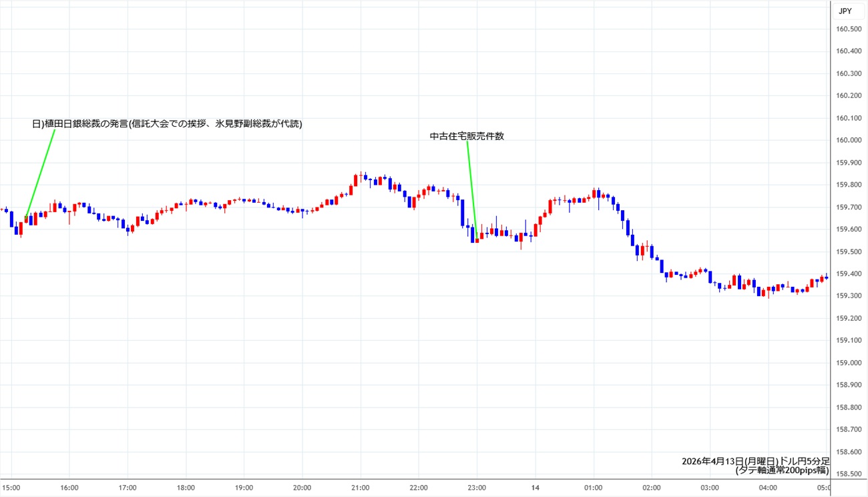Click the 2026年4月13日 ドル円5分足 caption
Image resolution: width=868 pixels, height=497 pixels.
(x=754, y=461)
